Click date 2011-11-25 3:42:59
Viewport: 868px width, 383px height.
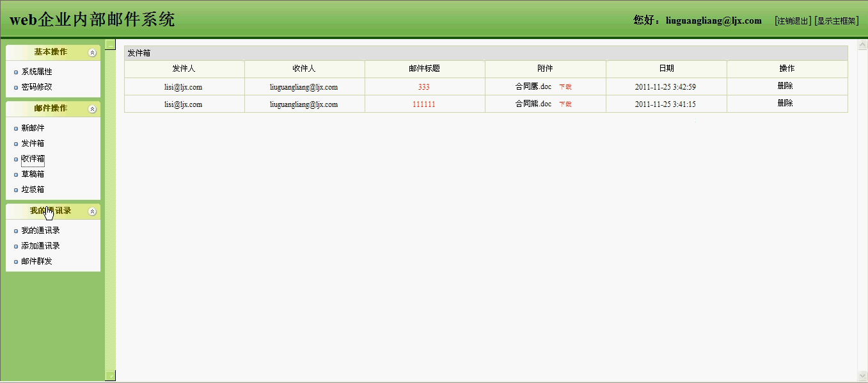pyautogui.click(x=665, y=87)
